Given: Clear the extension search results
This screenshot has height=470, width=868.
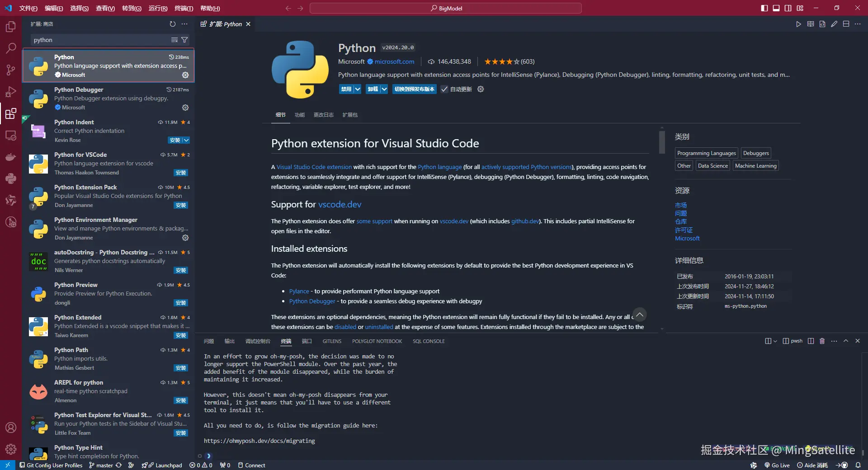Looking at the screenshot, I should point(174,40).
